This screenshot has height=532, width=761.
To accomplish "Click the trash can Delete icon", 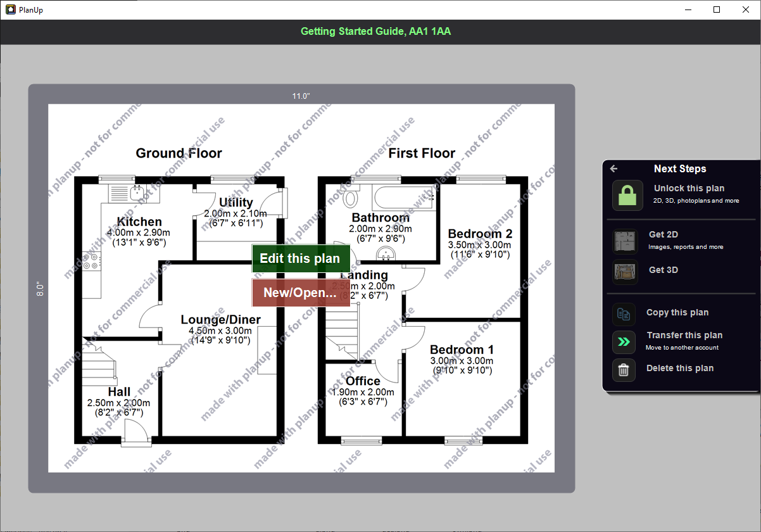I will (x=624, y=370).
